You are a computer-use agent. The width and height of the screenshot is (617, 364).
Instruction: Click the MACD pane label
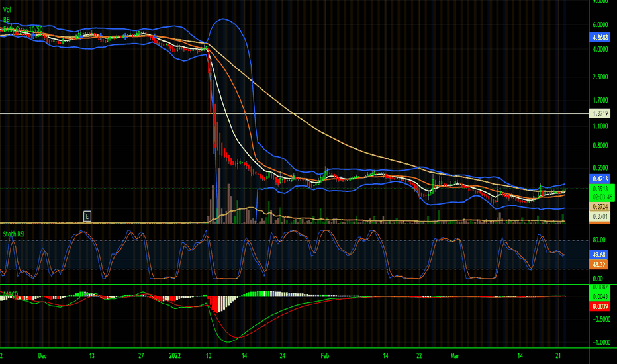11,294
